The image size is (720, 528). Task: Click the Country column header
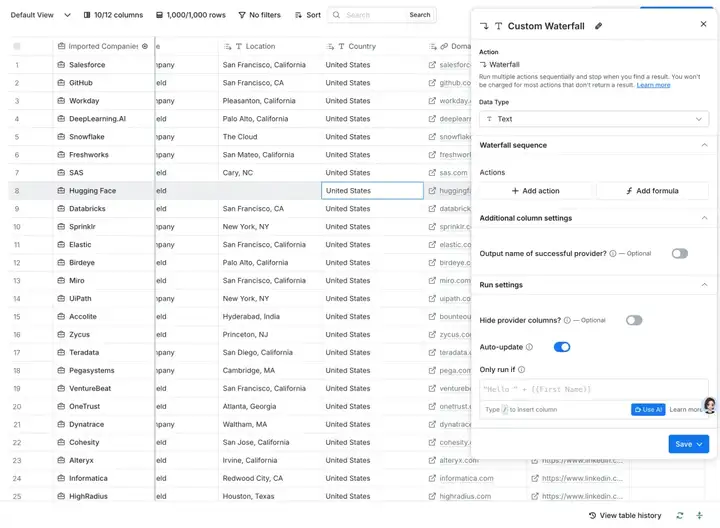pyautogui.click(x=372, y=46)
